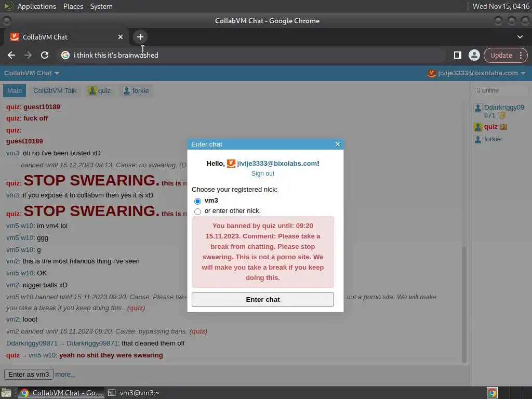Open the quiz private chat tab

[x=99, y=90]
